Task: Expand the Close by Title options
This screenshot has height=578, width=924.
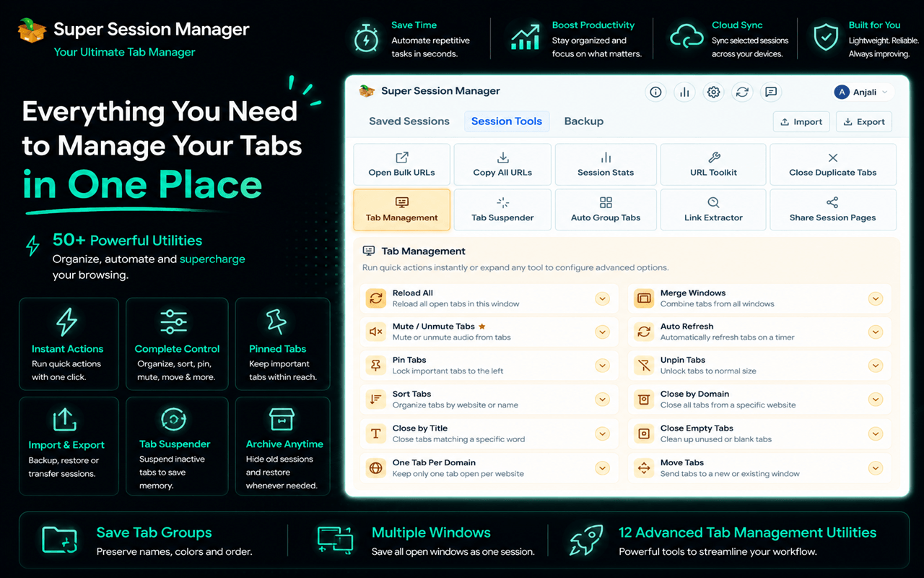Action: pos(602,433)
